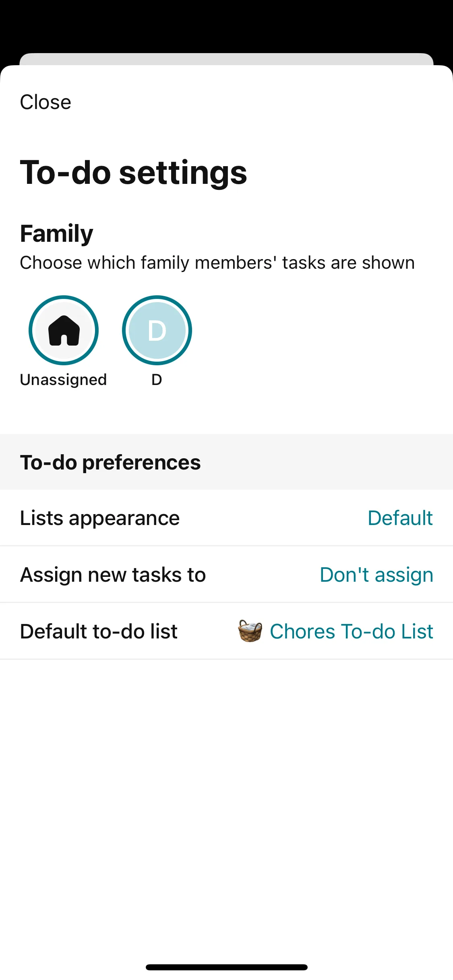Click the teal ring around the house icon
This screenshot has height=980, width=453.
[x=31, y=330]
